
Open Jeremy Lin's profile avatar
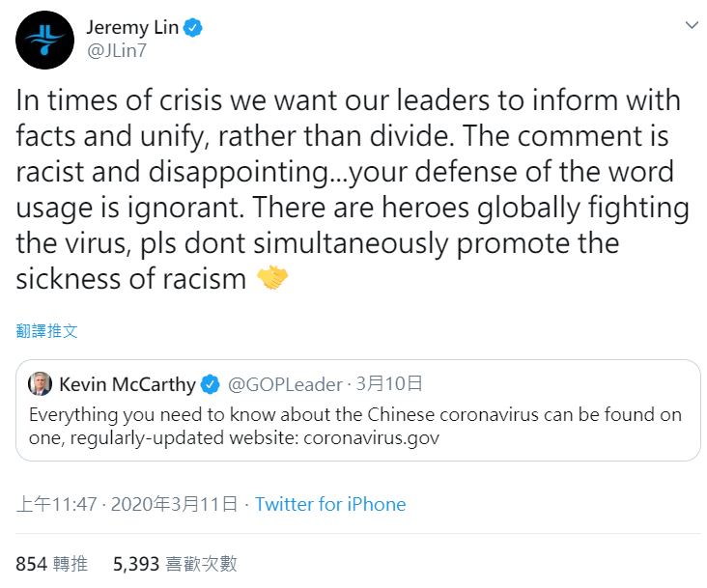click(44, 41)
